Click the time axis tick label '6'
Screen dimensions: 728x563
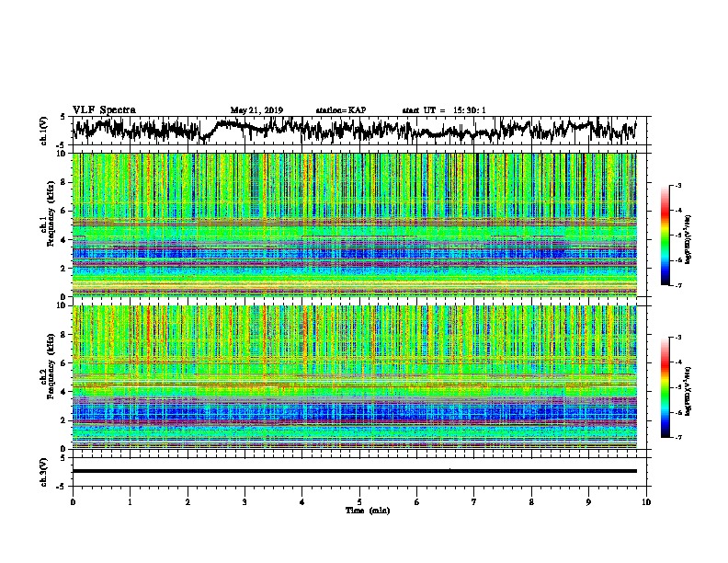point(417,502)
